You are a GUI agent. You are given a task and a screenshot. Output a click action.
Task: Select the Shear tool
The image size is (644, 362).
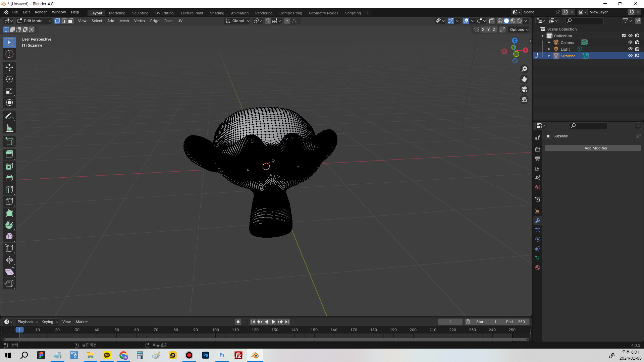[9, 272]
